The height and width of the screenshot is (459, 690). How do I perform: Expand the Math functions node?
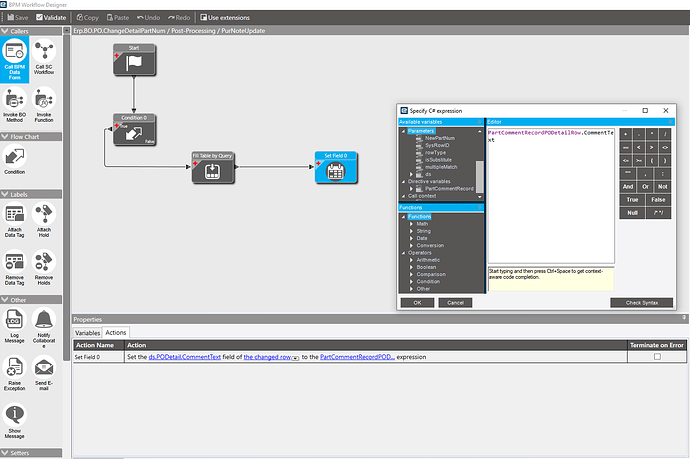tap(411, 224)
